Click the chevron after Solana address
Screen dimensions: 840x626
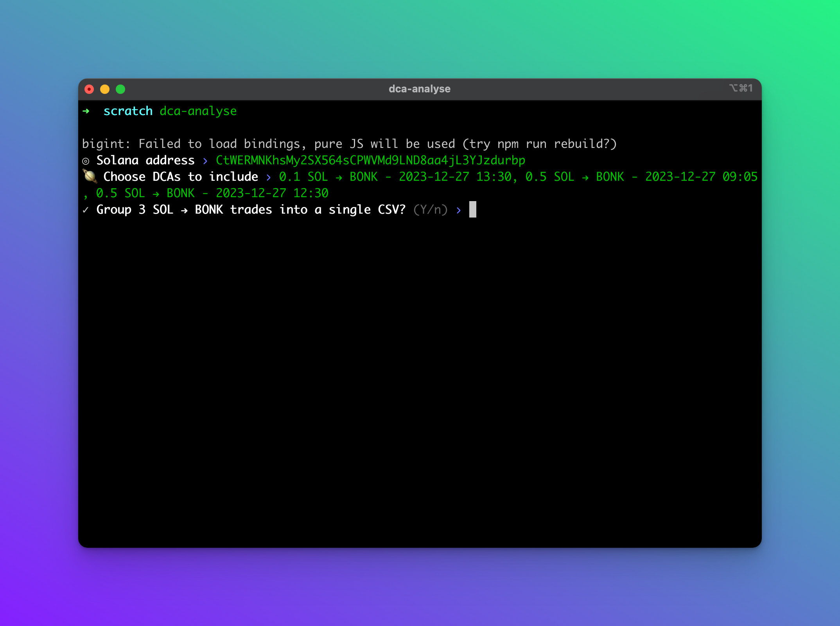click(205, 161)
